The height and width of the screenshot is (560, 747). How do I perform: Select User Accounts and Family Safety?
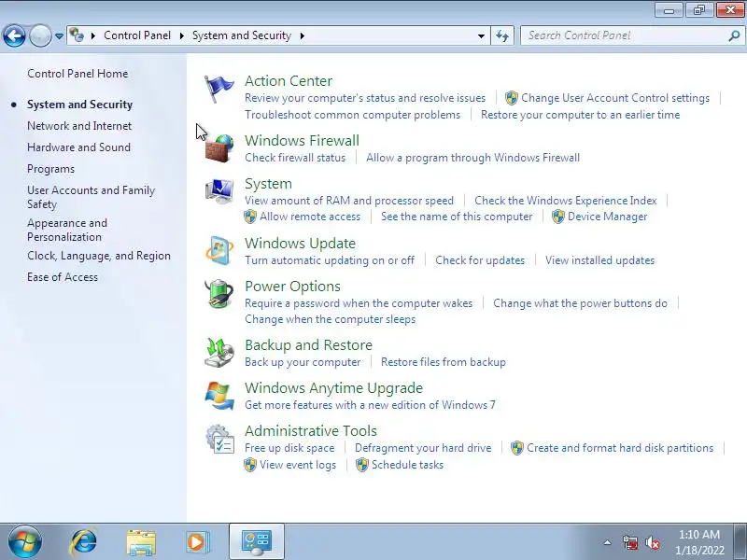91,197
